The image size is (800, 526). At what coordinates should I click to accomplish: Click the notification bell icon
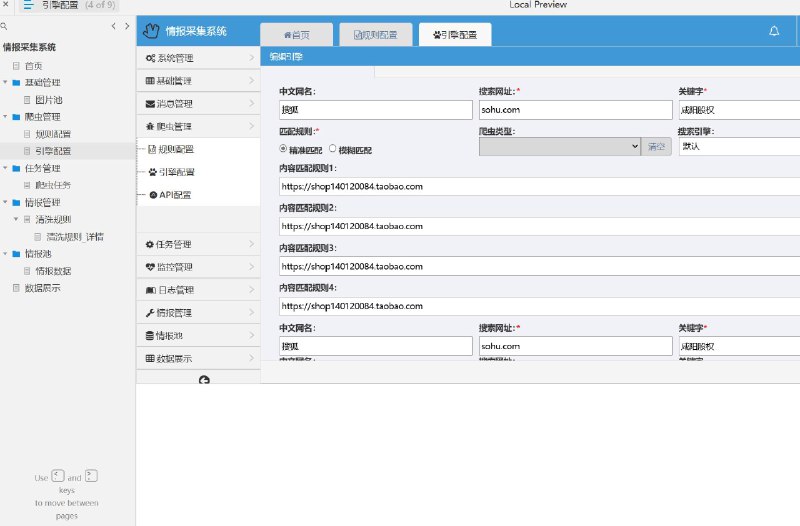tap(774, 31)
